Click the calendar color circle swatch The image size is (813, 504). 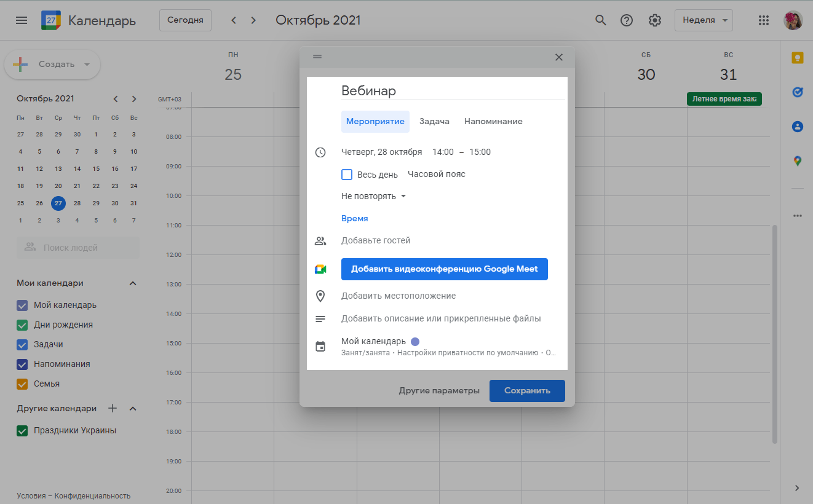[415, 342]
